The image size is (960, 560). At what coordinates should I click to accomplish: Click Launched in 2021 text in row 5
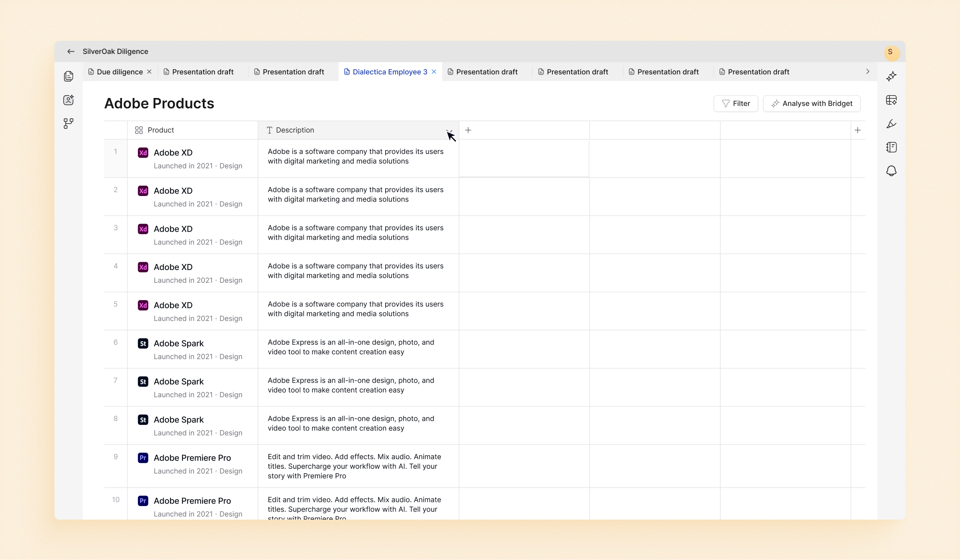coord(183,318)
